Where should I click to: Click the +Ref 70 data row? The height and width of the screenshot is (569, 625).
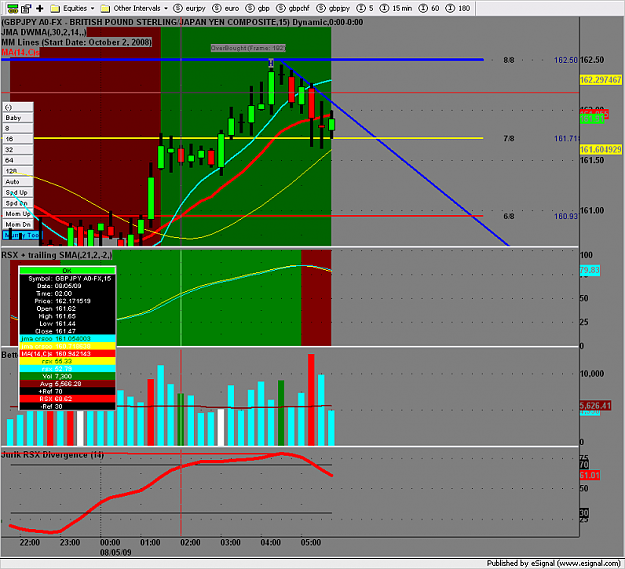pos(67,391)
